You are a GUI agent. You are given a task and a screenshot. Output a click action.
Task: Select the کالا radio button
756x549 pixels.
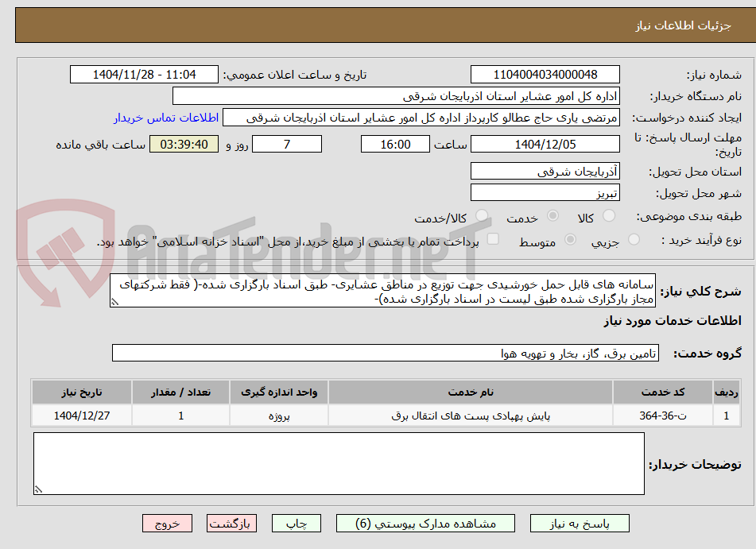[x=609, y=215]
